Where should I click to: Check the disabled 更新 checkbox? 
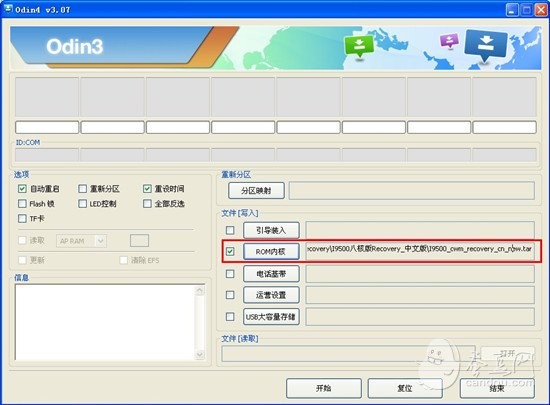(22, 260)
